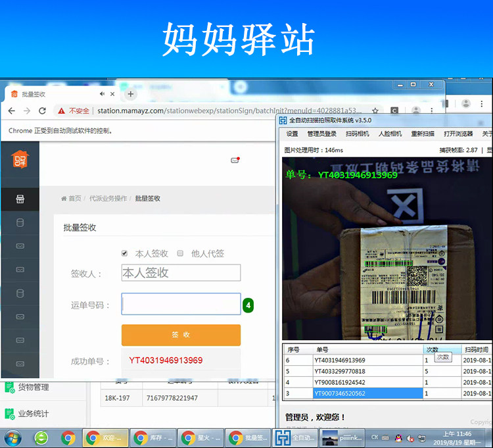The width and height of the screenshot is (493, 448).
Task: Go back in the Chrome browser
Action: point(12,111)
